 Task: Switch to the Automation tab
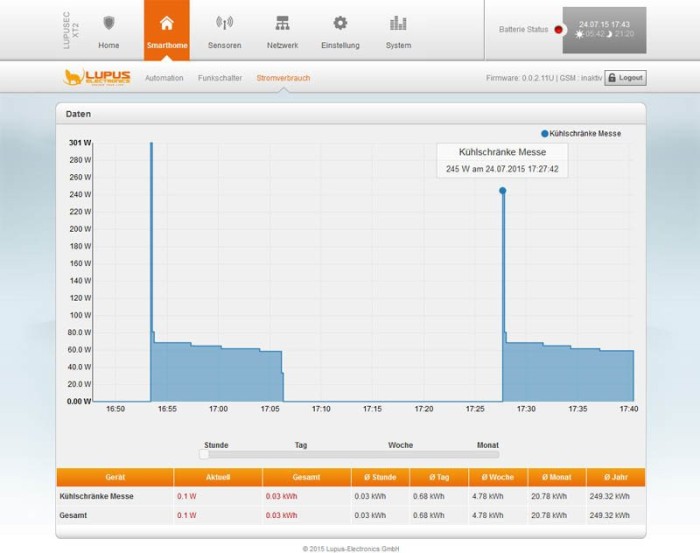coord(164,78)
